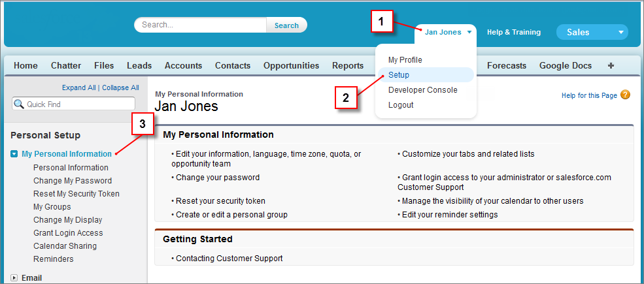The image size is (644, 284).
Task: Open Change My Password in sidebar
Action: [x=73, y=181]
